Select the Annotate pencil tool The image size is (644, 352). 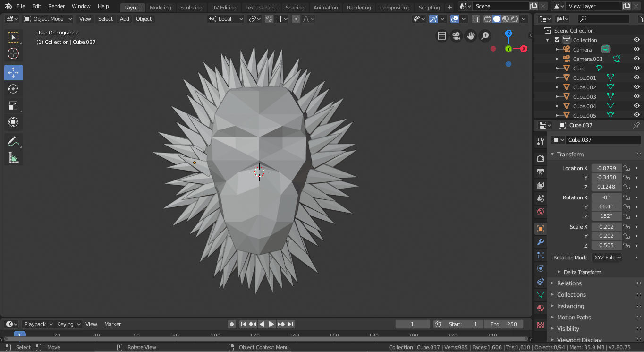(13, 141)
